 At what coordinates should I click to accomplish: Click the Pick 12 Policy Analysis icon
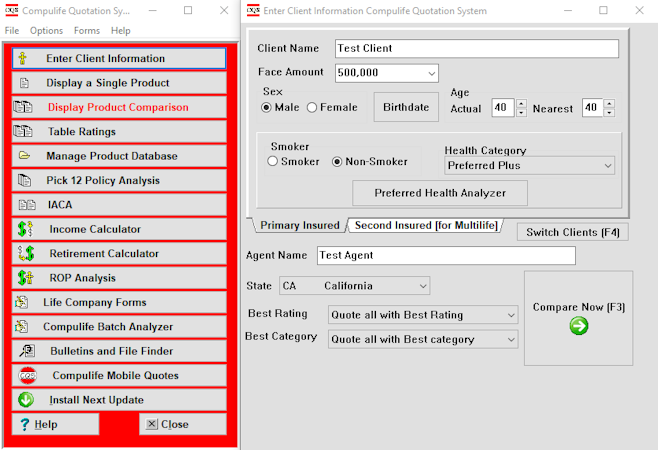click(x=24, y=180)
